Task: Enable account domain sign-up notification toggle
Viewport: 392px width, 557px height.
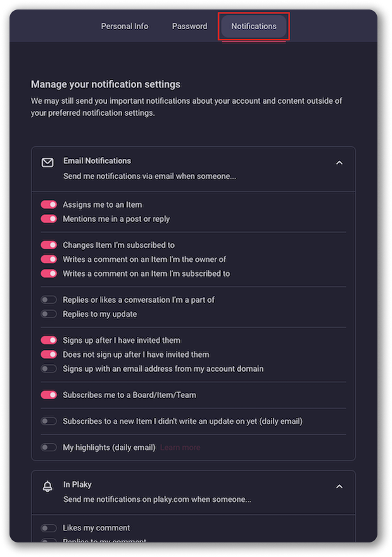Action: click(49, 368)
